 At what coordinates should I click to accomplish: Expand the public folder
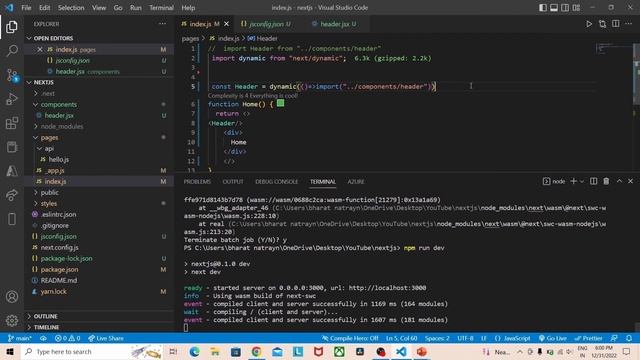(100, 192)
